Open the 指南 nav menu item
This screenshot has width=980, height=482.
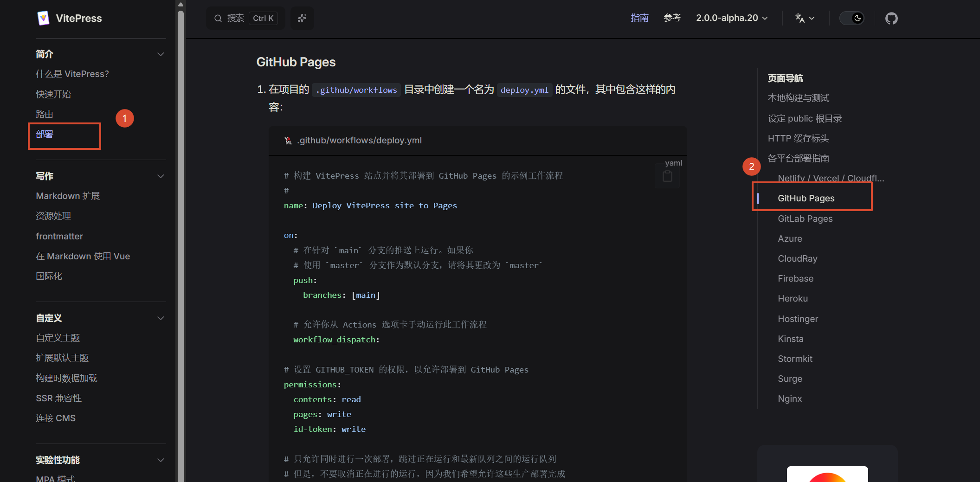(x=639, y=18)
